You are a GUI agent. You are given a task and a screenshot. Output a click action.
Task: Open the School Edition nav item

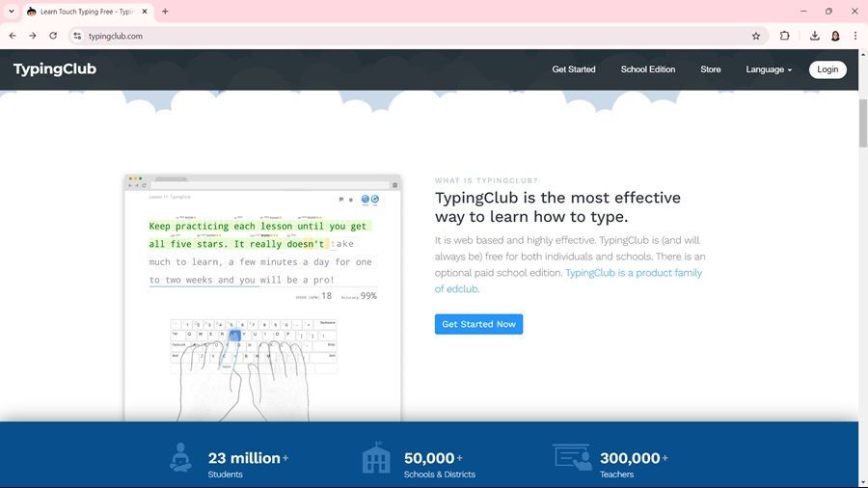pos(648,69)
